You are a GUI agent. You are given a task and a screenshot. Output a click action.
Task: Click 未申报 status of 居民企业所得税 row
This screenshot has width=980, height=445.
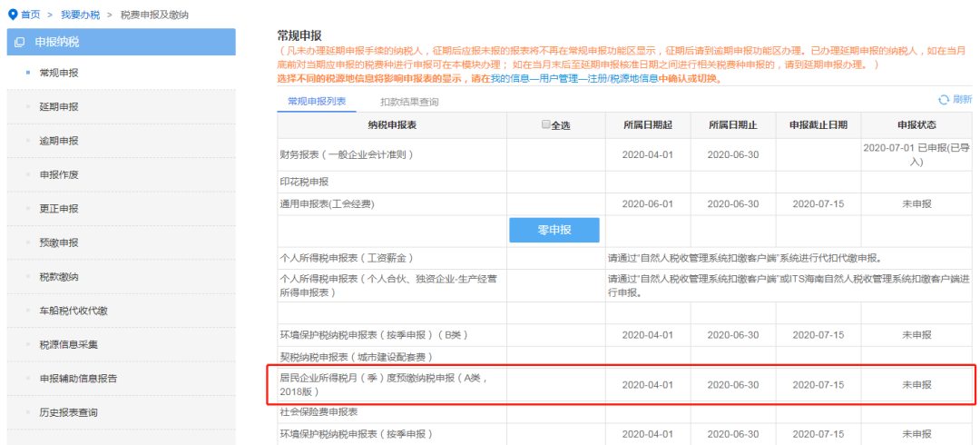click(916, 384)
